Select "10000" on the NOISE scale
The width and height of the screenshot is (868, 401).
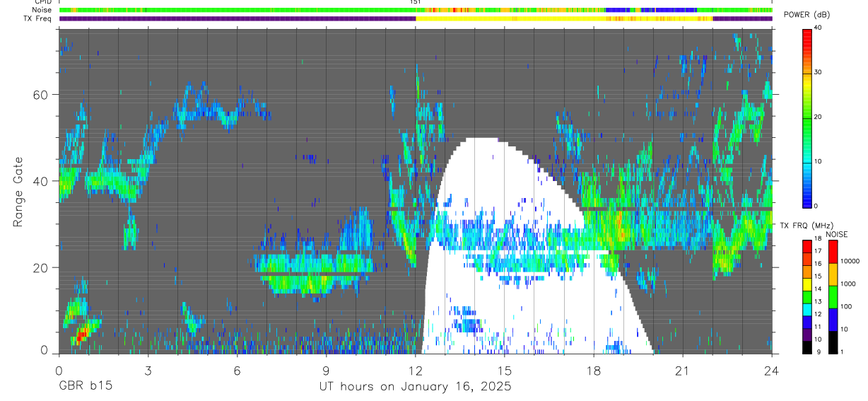coord(850,261)
